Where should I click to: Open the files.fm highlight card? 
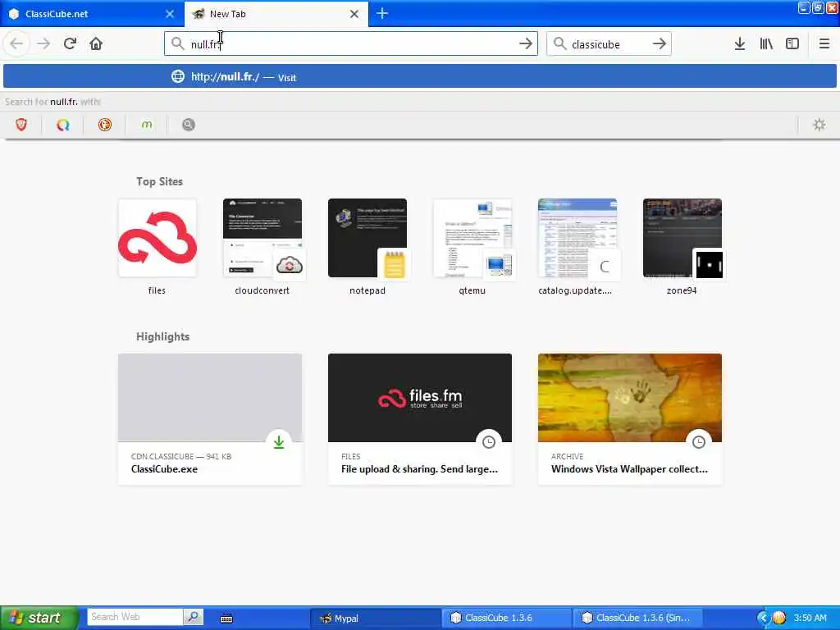pos(420,419)
